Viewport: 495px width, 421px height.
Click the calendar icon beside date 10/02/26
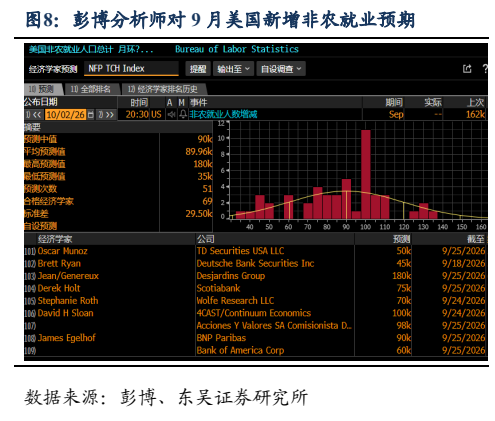coord(90,115)
